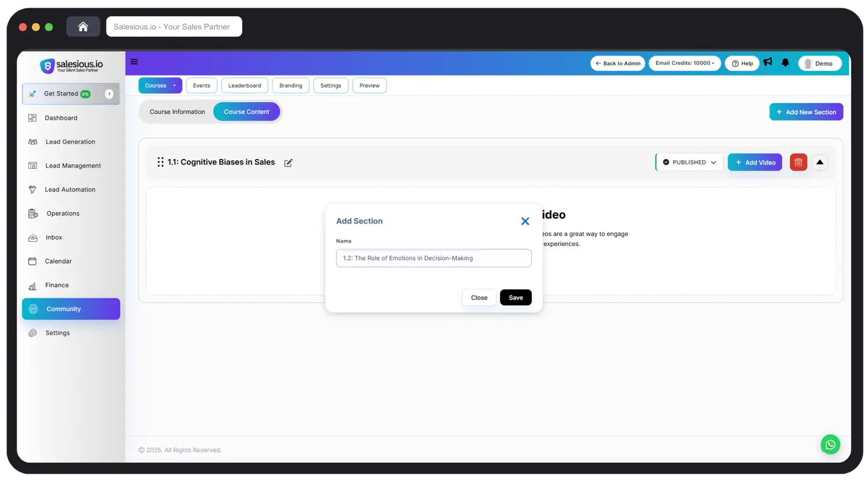Delete section with red trash icon
Viewport: 868px width, 488px height.
[x=798, y=162]
